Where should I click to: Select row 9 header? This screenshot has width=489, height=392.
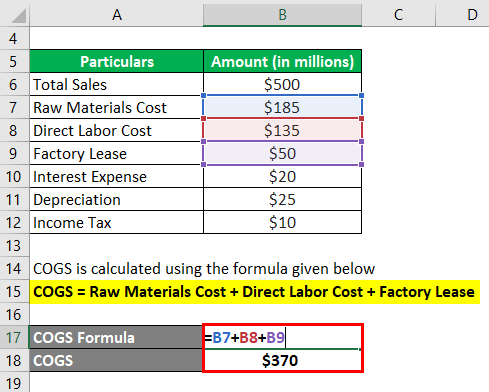coord(14,154)
